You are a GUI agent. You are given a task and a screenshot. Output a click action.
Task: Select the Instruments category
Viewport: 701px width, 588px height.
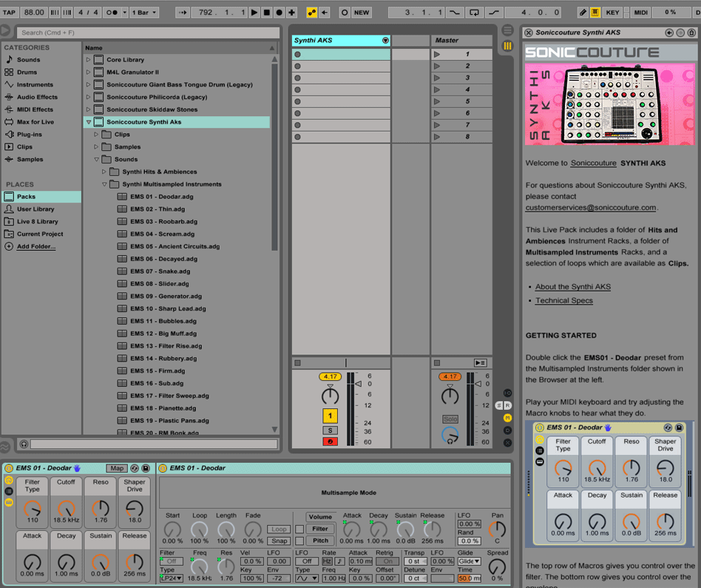coord(35,84)
